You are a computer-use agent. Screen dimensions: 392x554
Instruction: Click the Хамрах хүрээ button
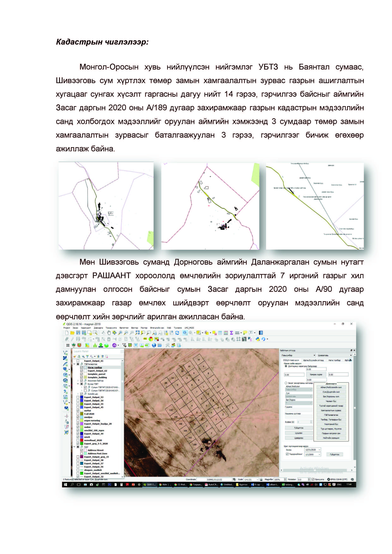click(x=316, y=375)
